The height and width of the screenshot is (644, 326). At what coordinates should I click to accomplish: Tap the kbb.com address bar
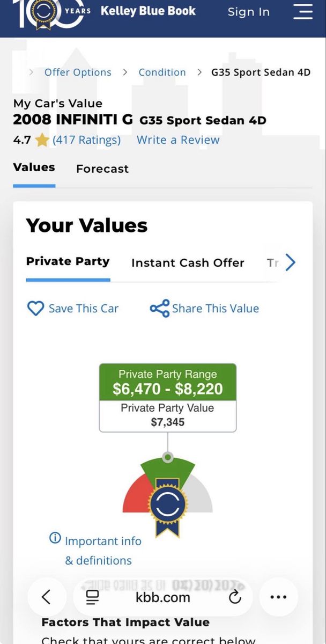[163, 597]
